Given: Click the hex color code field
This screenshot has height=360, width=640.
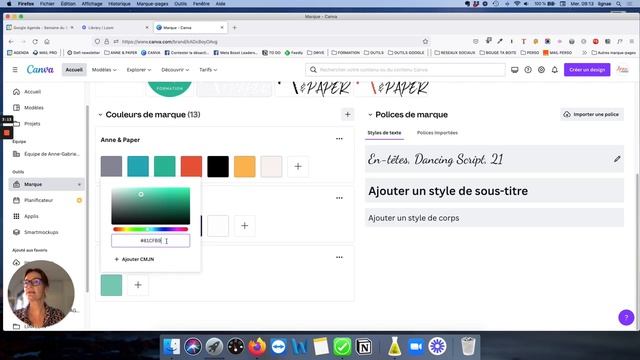Looking at the screenshot, I should (151, 241).
